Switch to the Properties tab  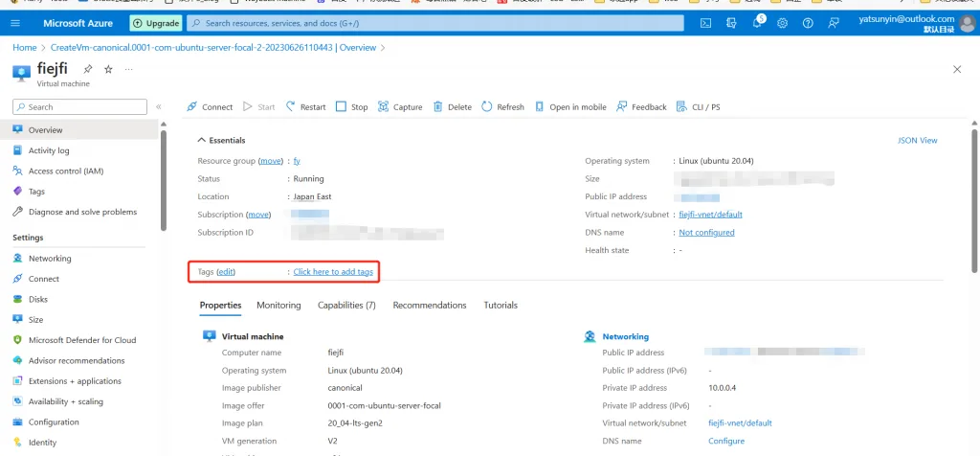tap(221, 306)
